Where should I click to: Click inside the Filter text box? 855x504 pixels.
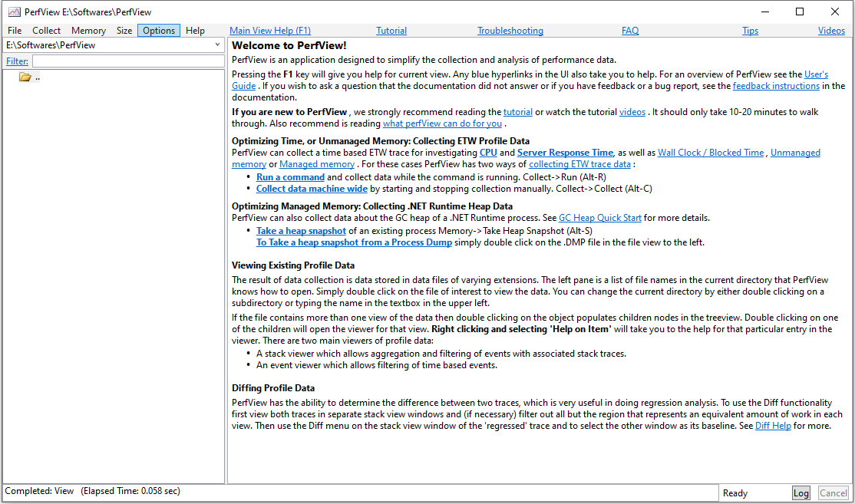tap(128, 61)
